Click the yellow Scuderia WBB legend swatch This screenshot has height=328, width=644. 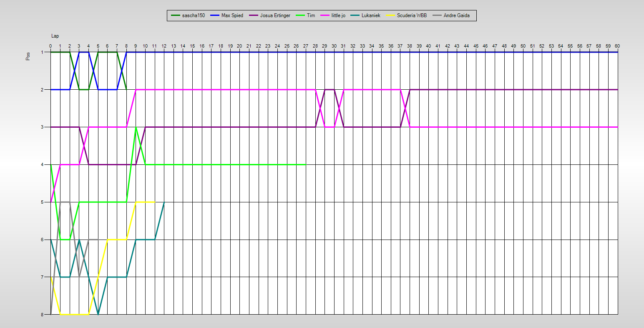tap(391, 15)
